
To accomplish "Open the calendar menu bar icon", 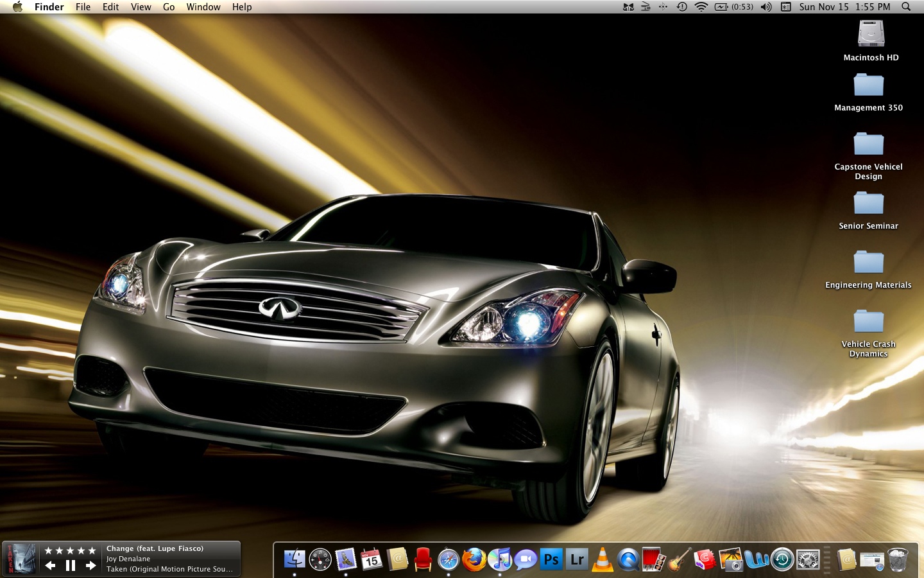I will 785,6.
